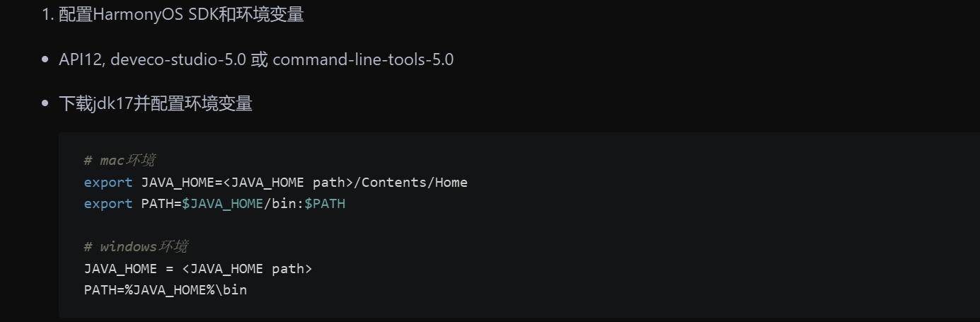Click "/Contents/Home" in the code block
Image resolution: width=980 pixels, height=322 pixels.
point(410,183)
